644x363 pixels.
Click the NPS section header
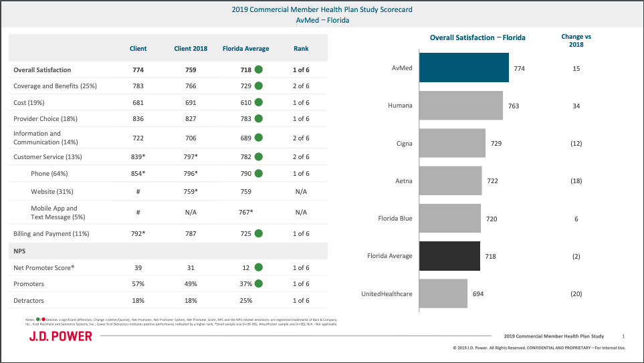19,251
